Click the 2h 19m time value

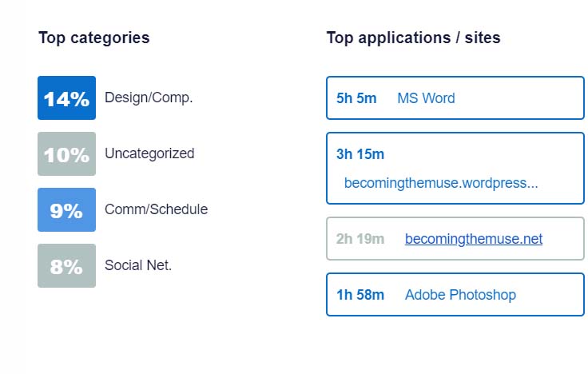click(360, 239)
